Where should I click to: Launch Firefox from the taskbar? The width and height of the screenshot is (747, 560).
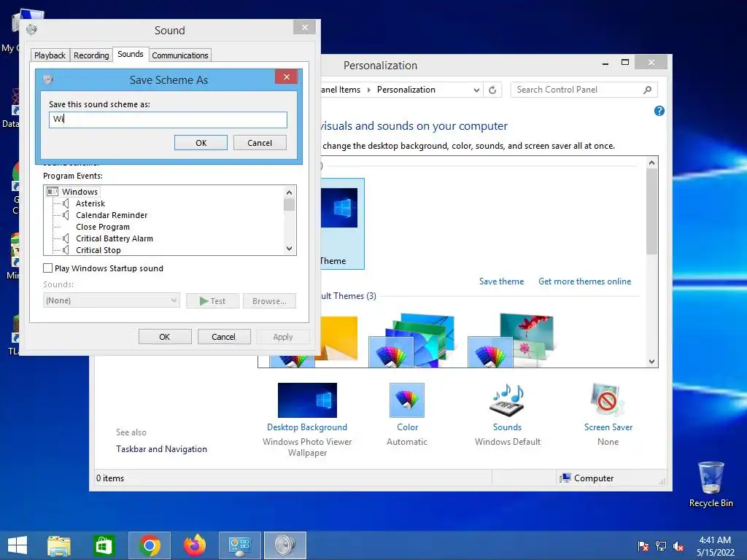[x=195, y=545]
